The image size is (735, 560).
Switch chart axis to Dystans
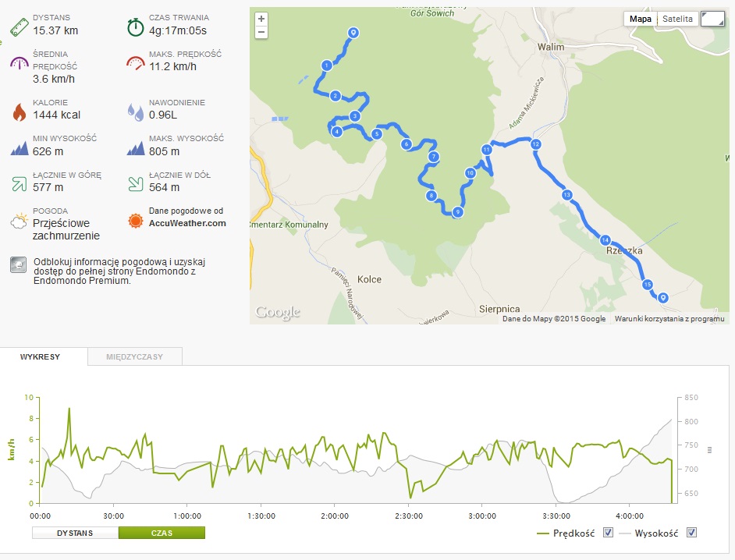coord(75,533)
